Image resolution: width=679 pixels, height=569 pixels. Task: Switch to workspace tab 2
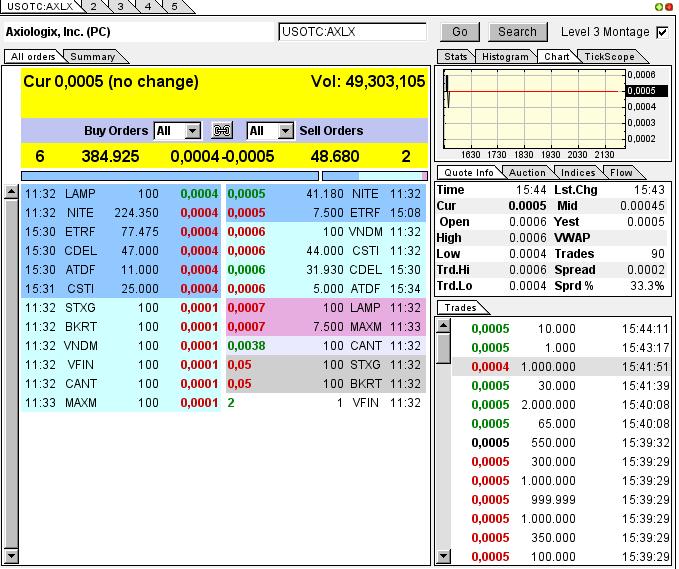[x=94, y=6]
